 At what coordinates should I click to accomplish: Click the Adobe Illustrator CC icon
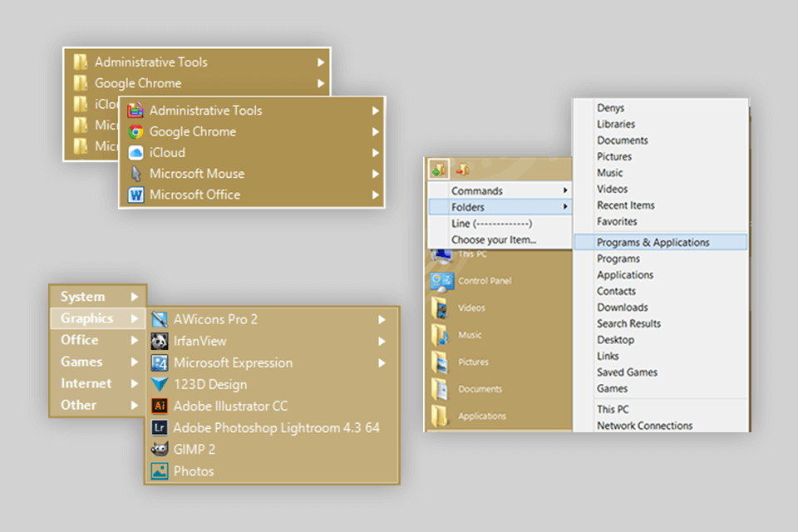click(x=160, y=406)
